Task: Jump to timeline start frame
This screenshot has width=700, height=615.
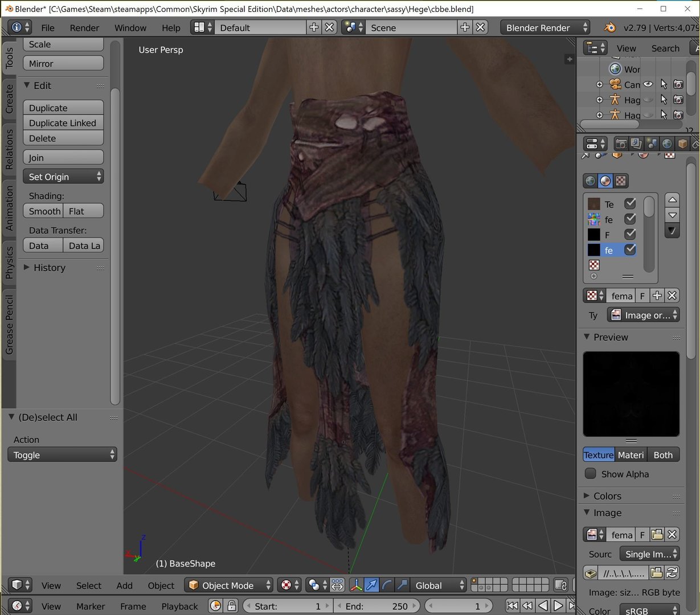Action: 512,606
